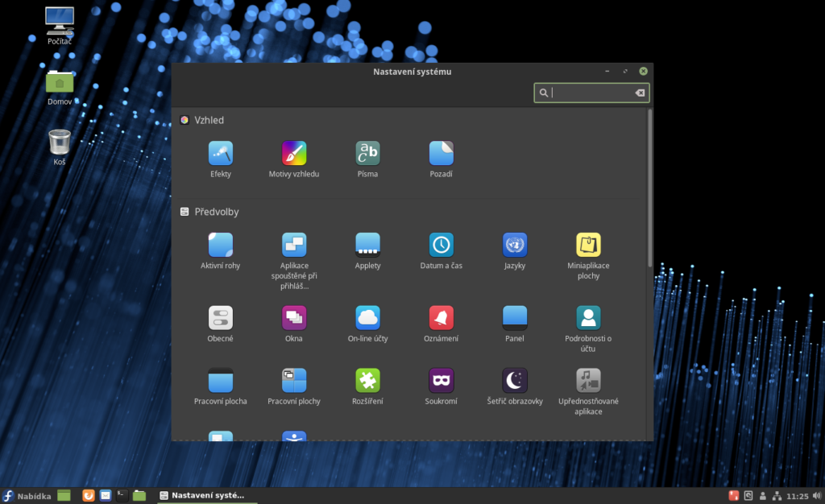Open On-line účty cloud icon
The height and width of the screenshot is (504, 825).
[x=367, y=316]
